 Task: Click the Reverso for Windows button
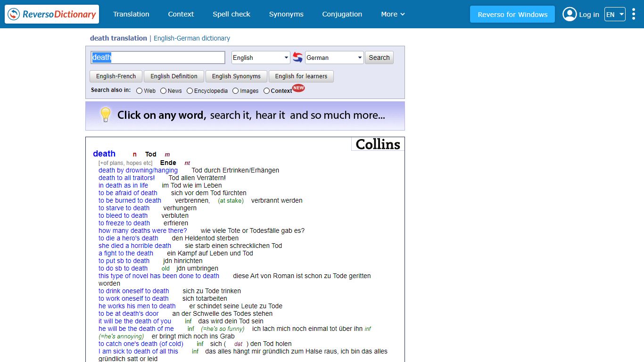pos(512,14)
